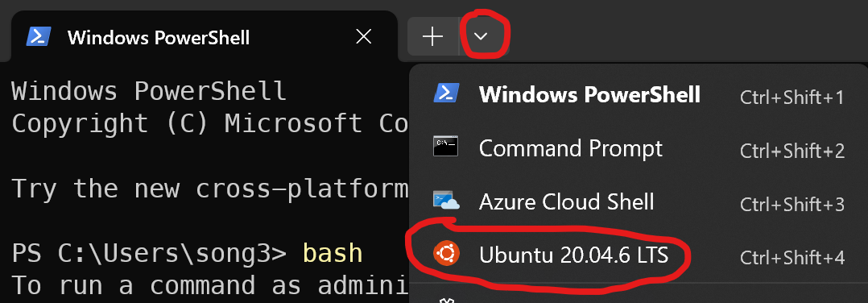
Task: Switch to the Windows PowerShell tab title
Action: (x=159, y=38)
